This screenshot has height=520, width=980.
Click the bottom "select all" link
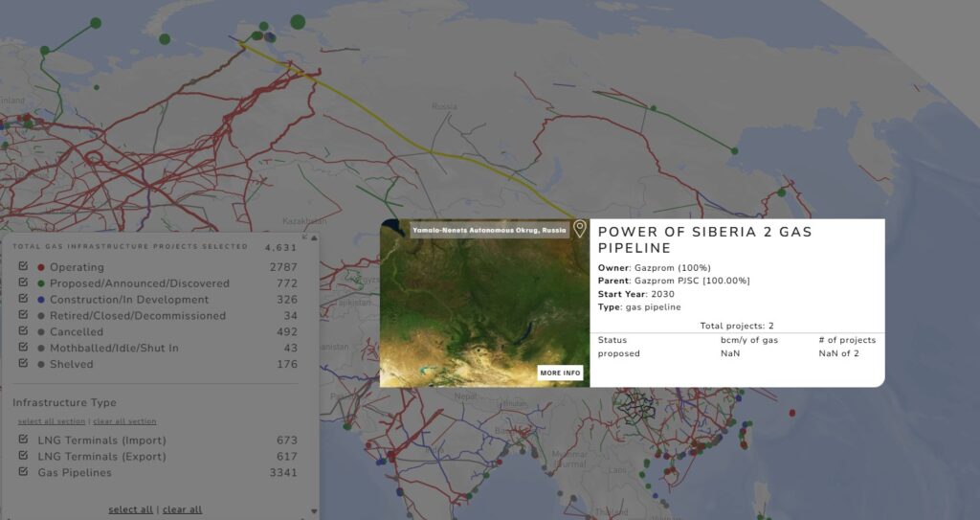[130, 509]
